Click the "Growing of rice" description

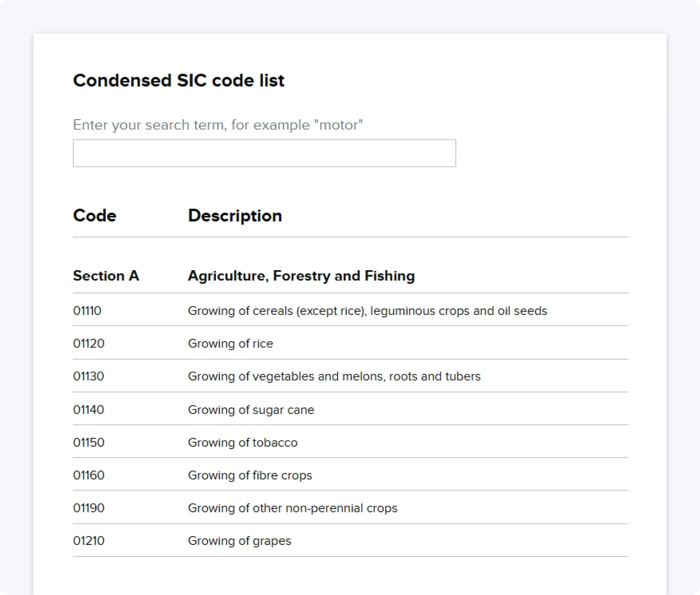click(230, 343)
